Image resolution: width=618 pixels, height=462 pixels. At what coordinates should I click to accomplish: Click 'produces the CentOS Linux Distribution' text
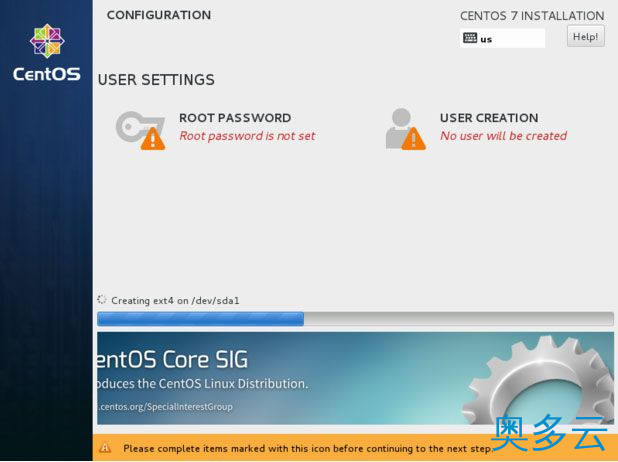pos(203,384)
